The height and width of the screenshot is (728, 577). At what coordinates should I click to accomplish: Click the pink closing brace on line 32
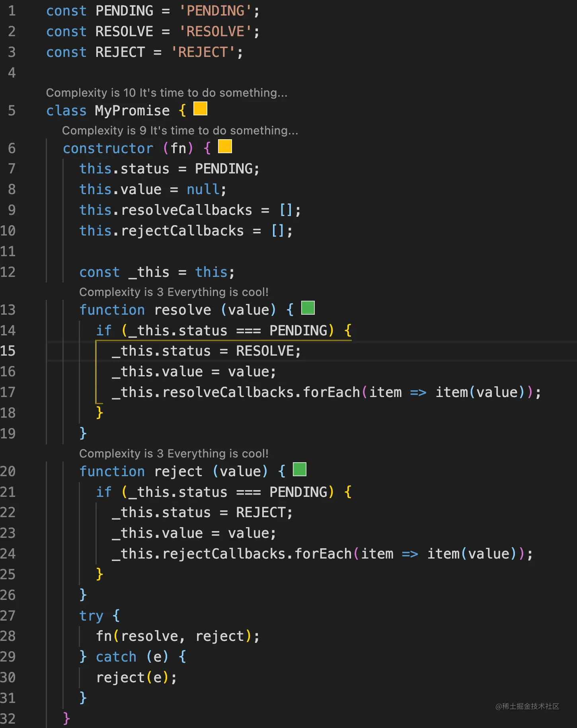66,718
